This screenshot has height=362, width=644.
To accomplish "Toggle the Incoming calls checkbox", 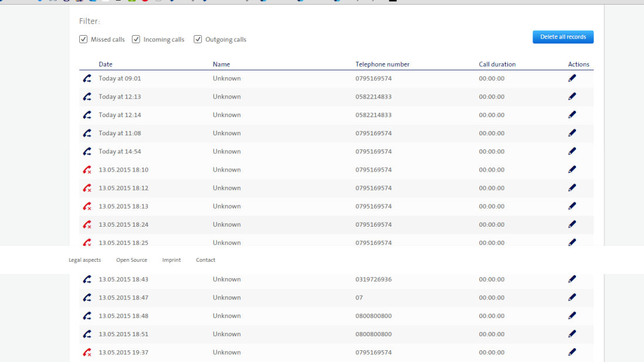I will click(136, 40).
